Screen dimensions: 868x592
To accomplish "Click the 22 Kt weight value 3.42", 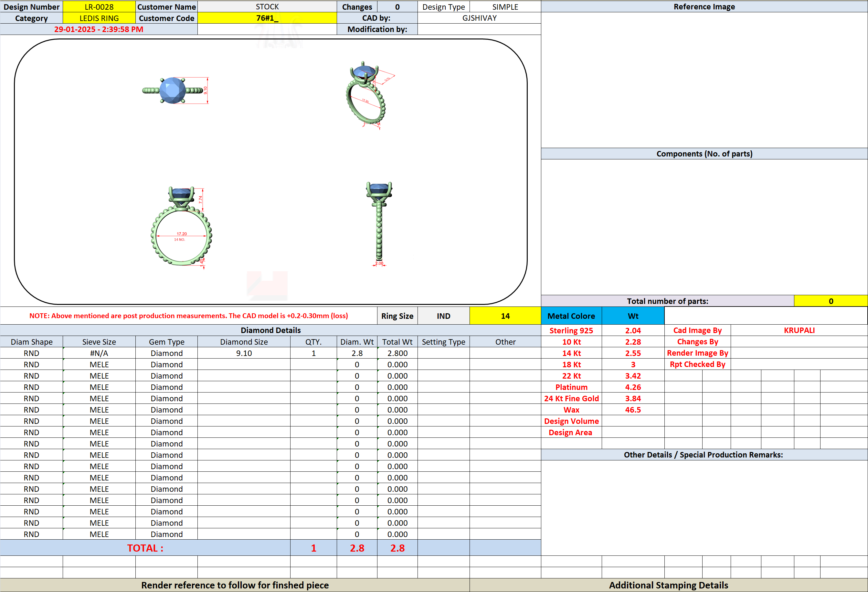I will click(633, 376).
